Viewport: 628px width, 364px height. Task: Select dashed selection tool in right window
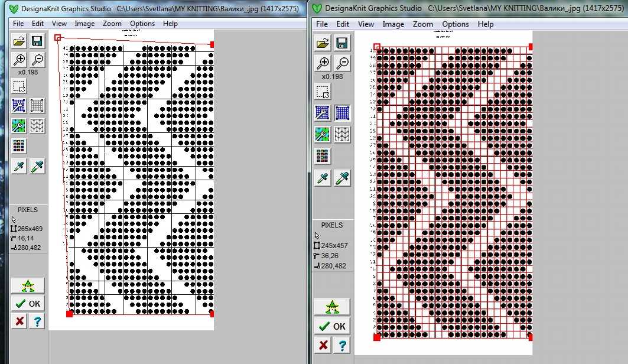click(x=323, y=92)
